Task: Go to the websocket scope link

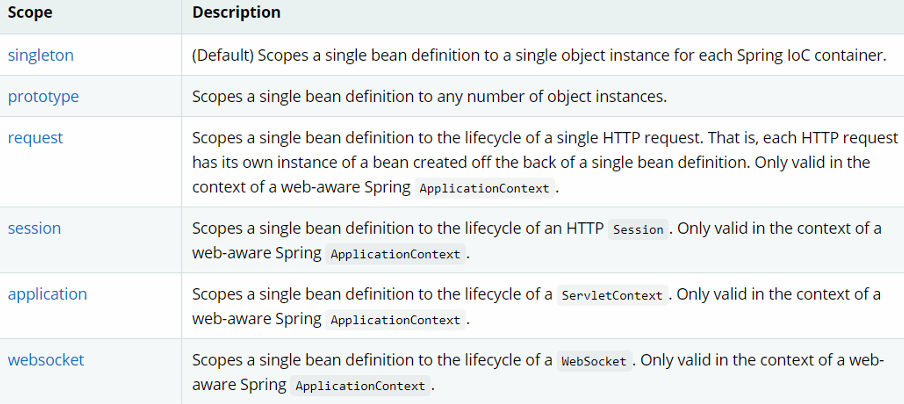Action: (46, 360)
